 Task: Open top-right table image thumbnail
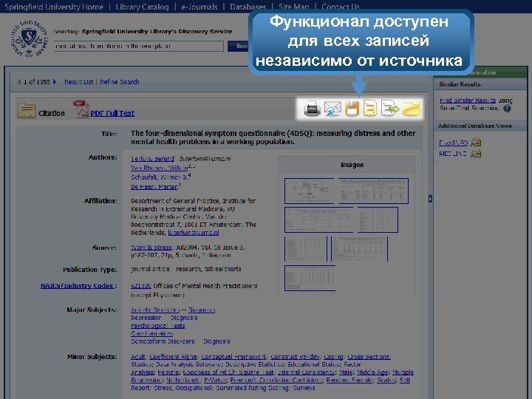point(373,191)
